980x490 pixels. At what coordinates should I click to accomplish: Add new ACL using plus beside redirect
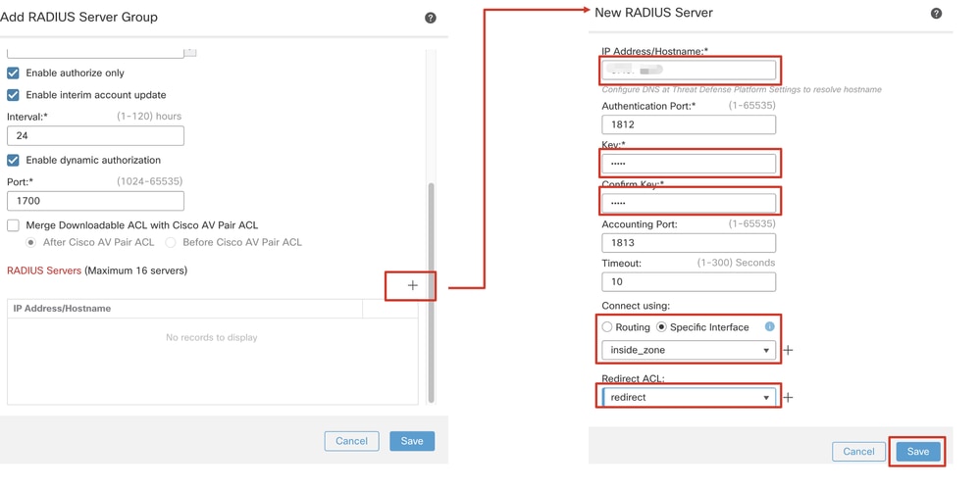(x=788, y=398)
